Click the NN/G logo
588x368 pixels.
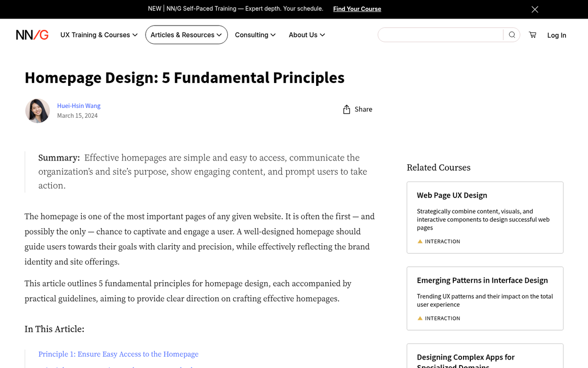(x=32, y=35)
